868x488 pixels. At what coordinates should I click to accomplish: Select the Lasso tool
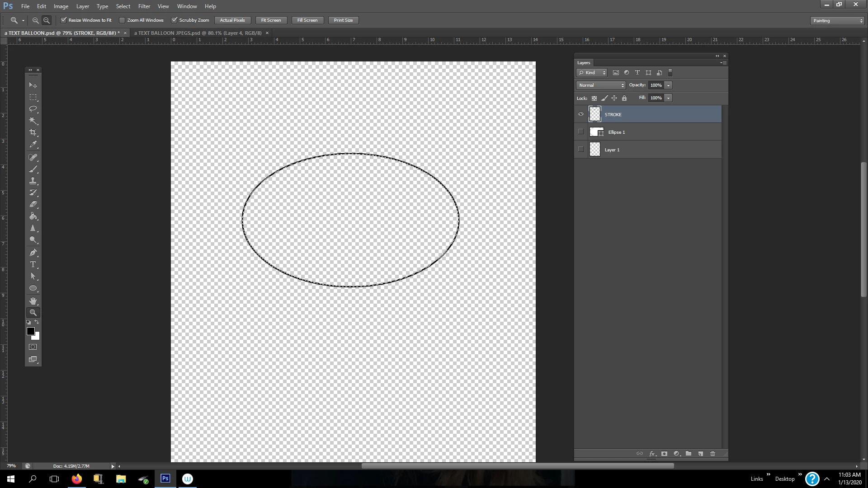pos(33,109)
